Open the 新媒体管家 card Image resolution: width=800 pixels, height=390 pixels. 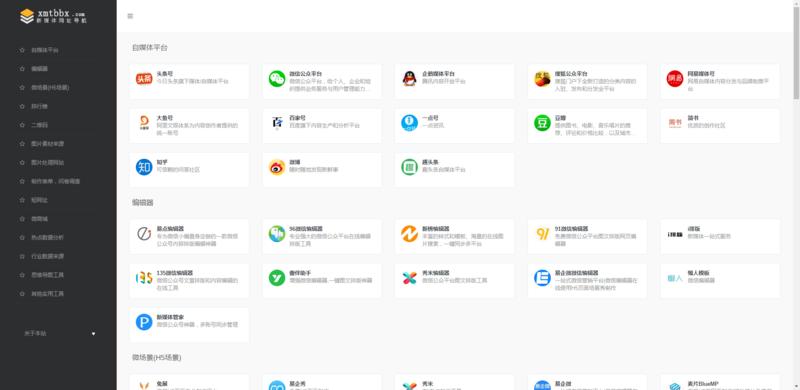(189, 325)
